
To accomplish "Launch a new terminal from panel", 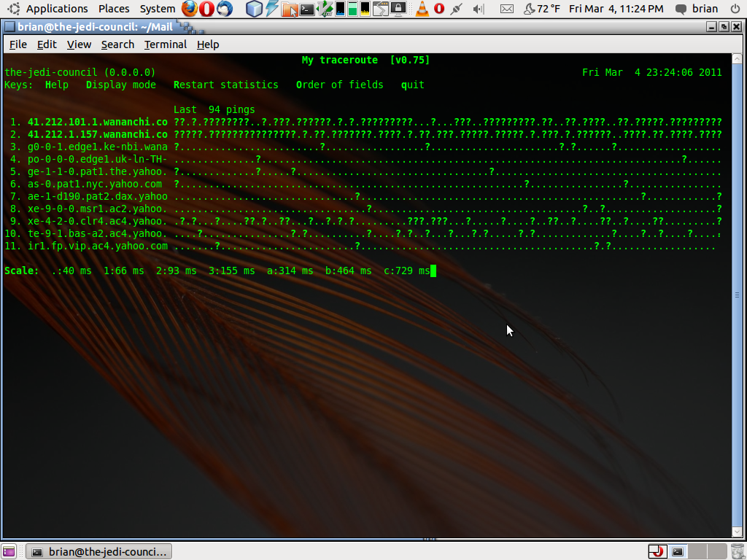I will [x=307, y=9].
